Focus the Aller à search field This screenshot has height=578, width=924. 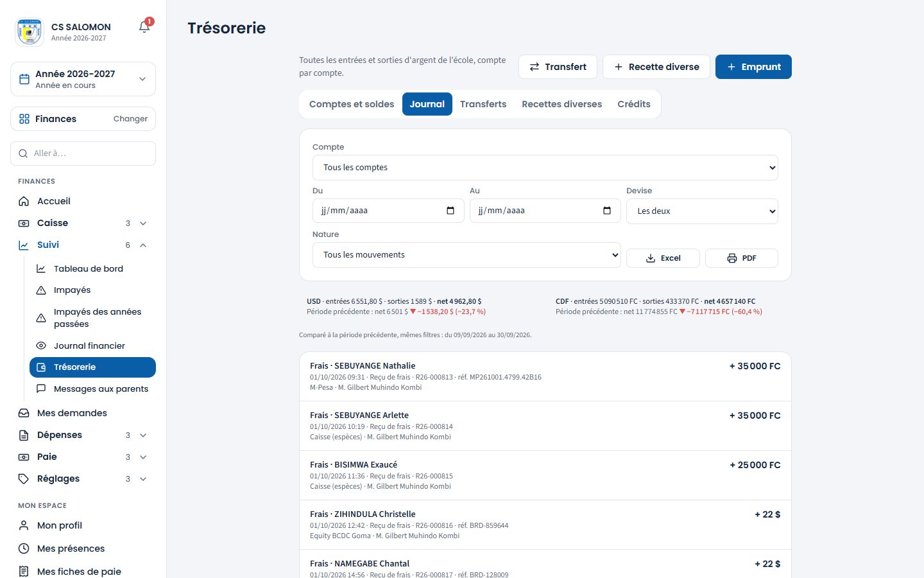83,153
